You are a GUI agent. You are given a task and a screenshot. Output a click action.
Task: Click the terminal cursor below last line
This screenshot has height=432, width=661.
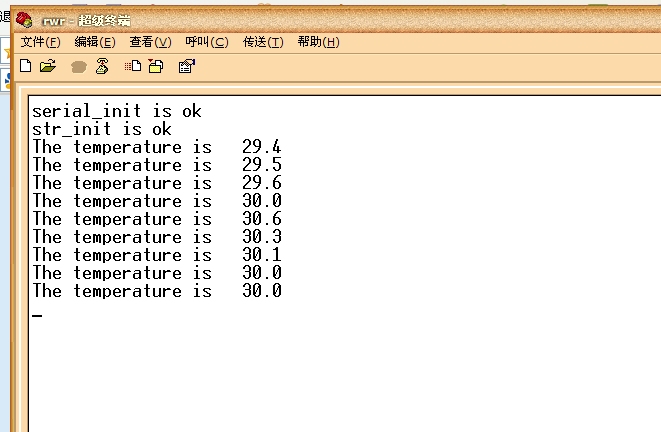click(37, 315)
